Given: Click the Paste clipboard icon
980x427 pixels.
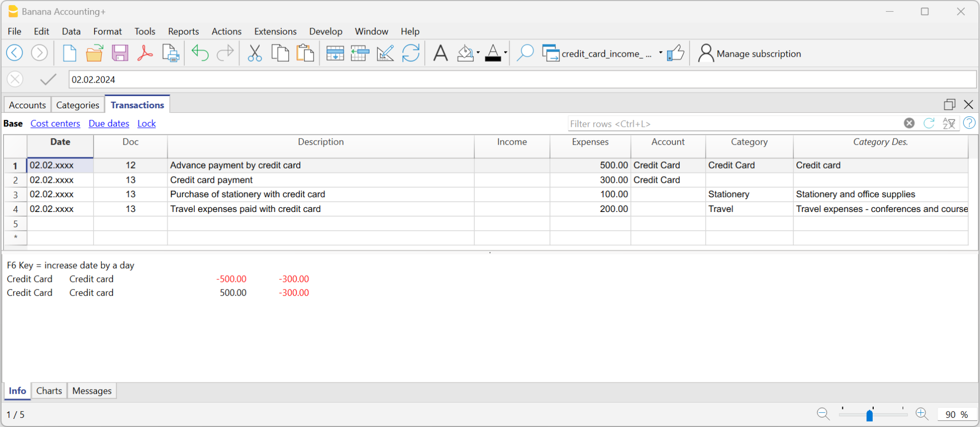Looking at the screenshot, I should (305, 53).
